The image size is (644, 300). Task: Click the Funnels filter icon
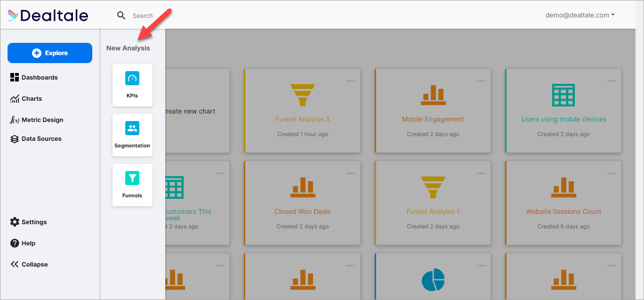point(132,178)
